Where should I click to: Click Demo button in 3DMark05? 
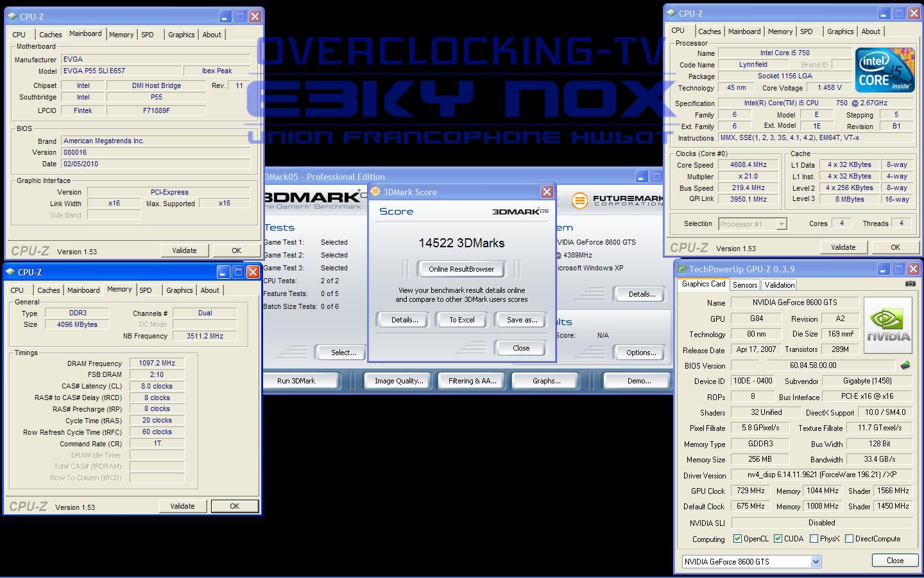[638, 381]
